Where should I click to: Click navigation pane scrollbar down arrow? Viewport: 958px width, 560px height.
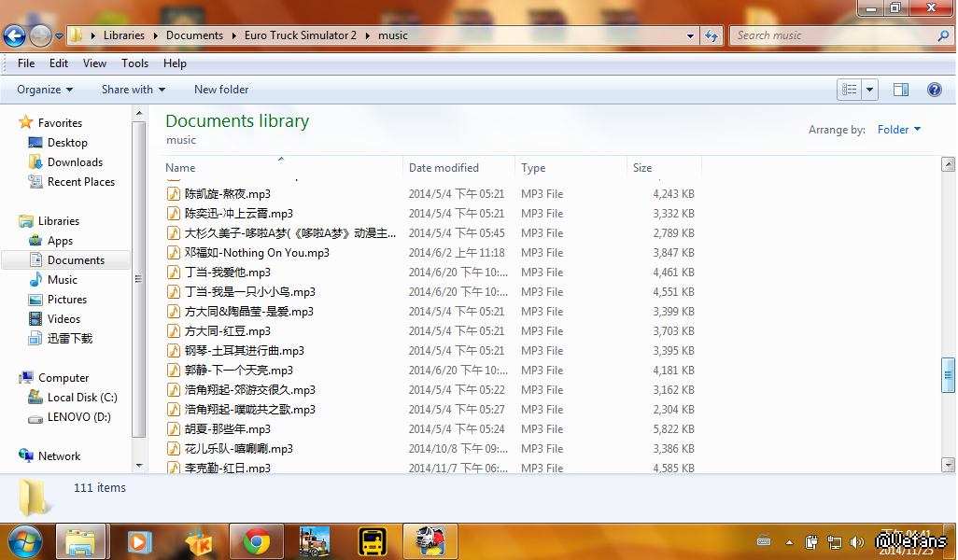coord(139,466)
